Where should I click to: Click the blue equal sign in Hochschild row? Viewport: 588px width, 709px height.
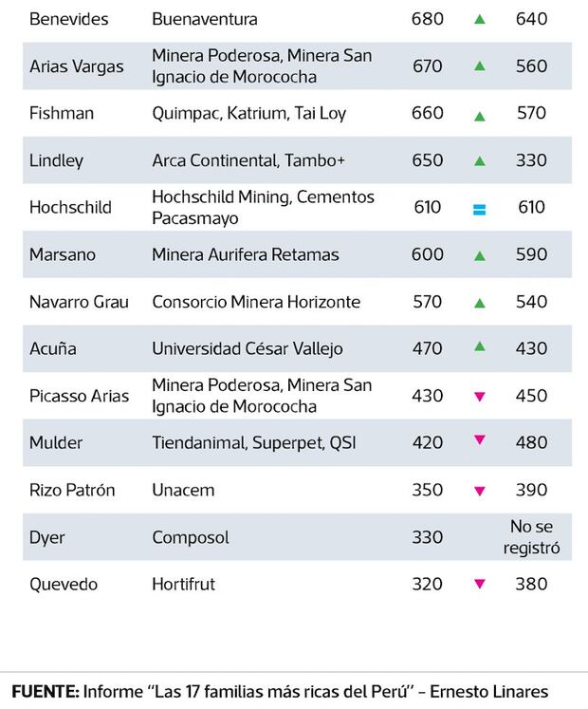click(x=480, y=209)
